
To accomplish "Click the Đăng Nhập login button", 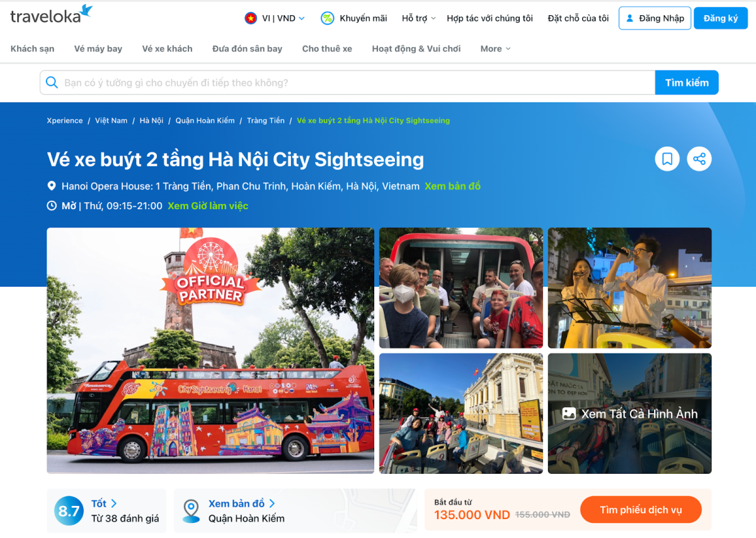I will pyautogui.click(x=655, y=18).
